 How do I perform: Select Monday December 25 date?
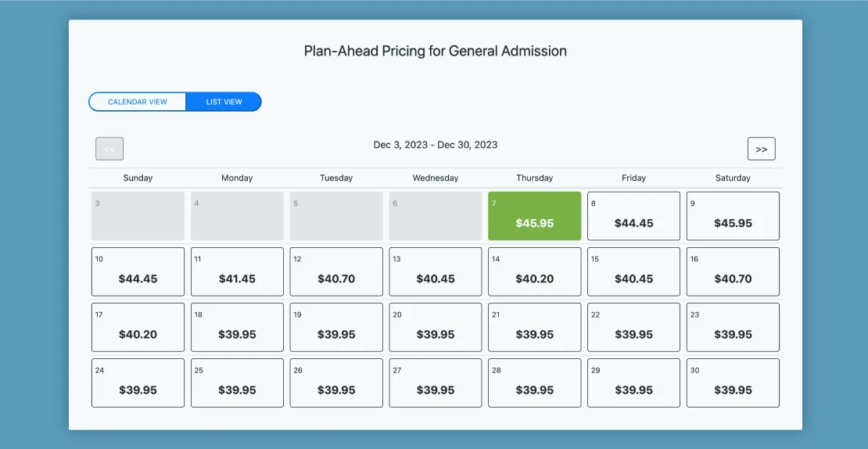tap(237, 383)
